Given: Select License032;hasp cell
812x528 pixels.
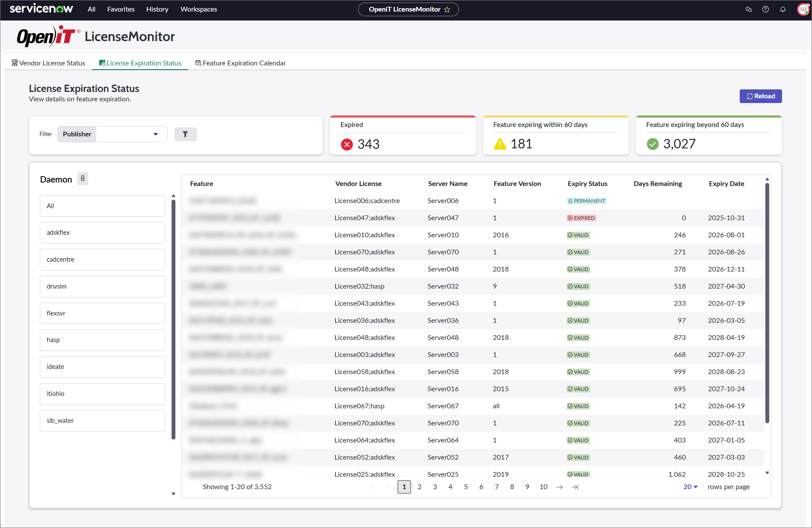Looking at the screenshot, I should click(x=359, y=286).
